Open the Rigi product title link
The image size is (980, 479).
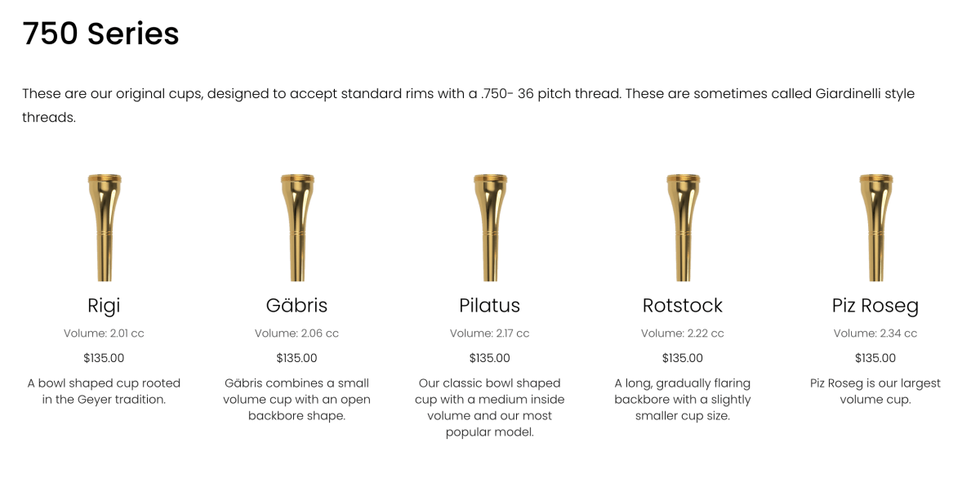(x=104, y=306)
